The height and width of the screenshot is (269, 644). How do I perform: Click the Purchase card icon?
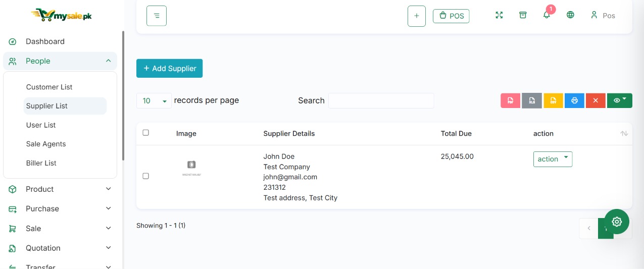13,209
